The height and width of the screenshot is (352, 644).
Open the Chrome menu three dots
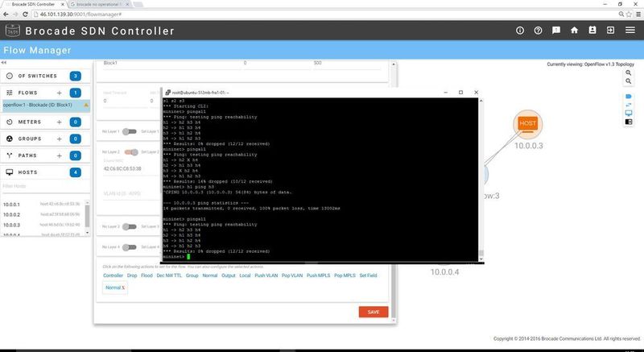click(x=638, y=14)
